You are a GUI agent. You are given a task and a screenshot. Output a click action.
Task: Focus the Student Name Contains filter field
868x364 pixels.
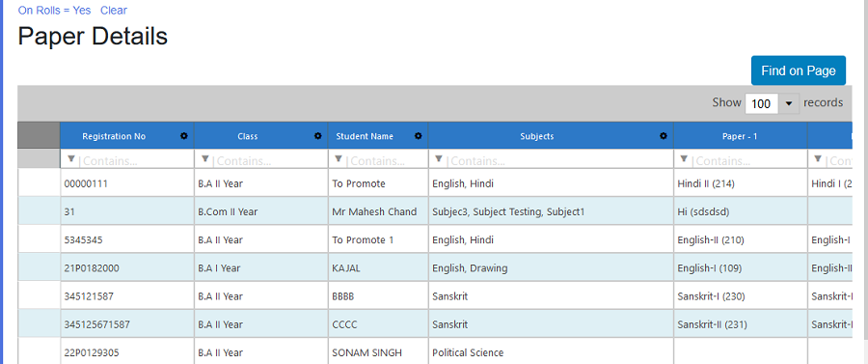coord(385,160)
